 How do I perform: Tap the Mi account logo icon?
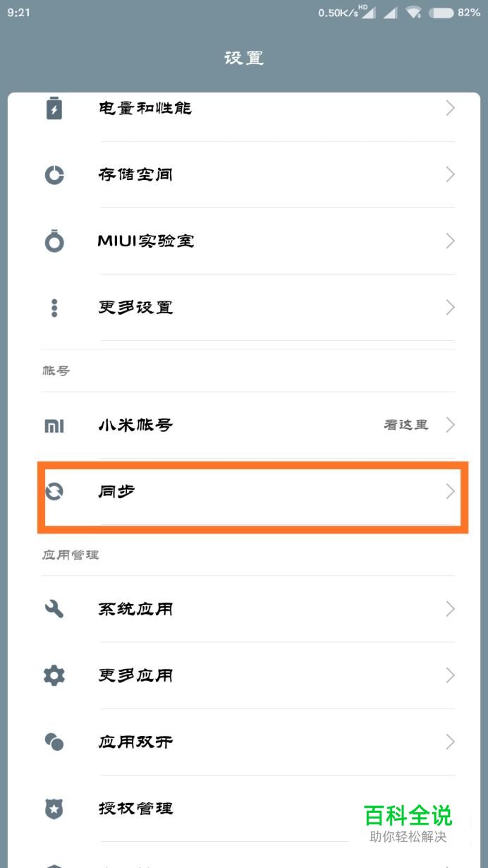pos(54,426)
